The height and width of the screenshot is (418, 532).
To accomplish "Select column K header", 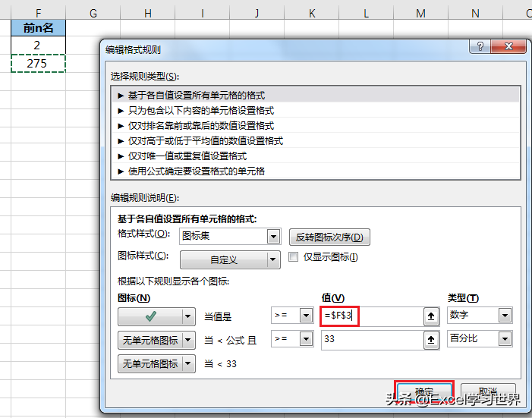I will click(x=311, y=13).
